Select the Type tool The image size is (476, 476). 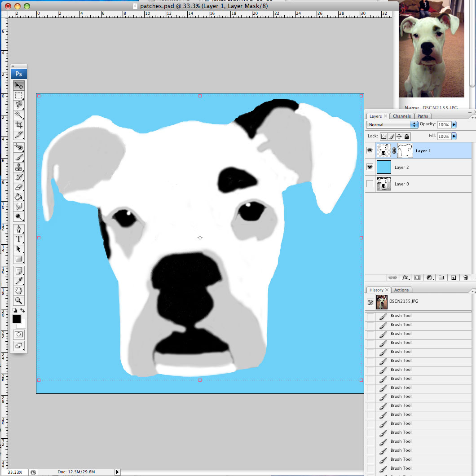click(x=19, y=239)
